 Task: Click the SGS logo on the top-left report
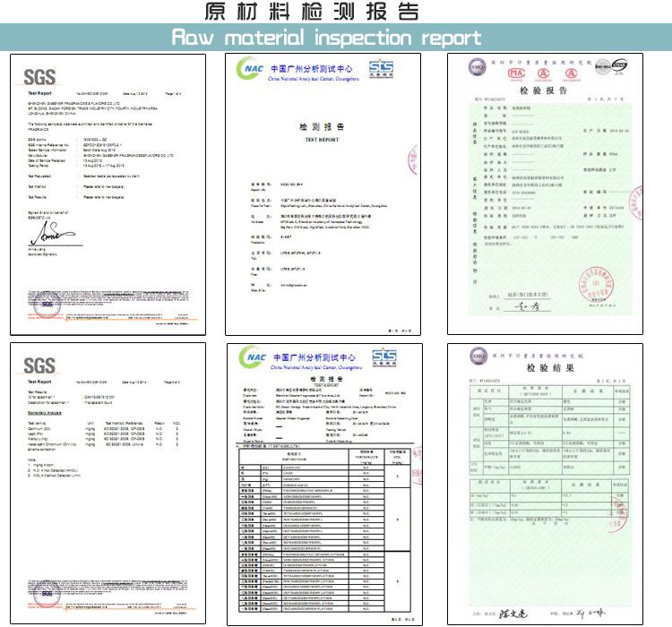[39, 77]
